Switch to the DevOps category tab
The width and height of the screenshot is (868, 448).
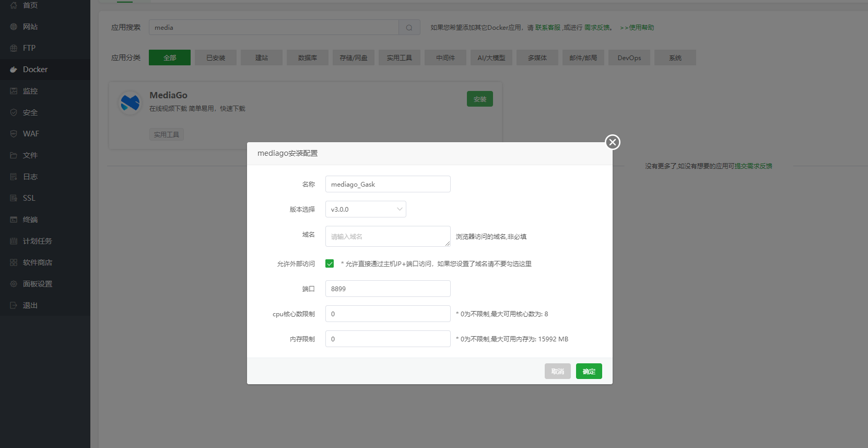(629, 58)
